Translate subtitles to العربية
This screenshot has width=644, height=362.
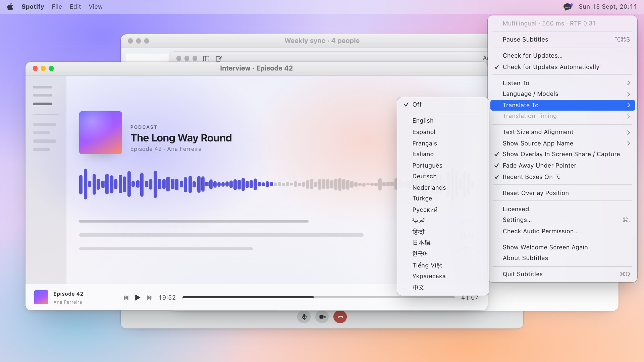pyautogui.click(x=443, y=221)
